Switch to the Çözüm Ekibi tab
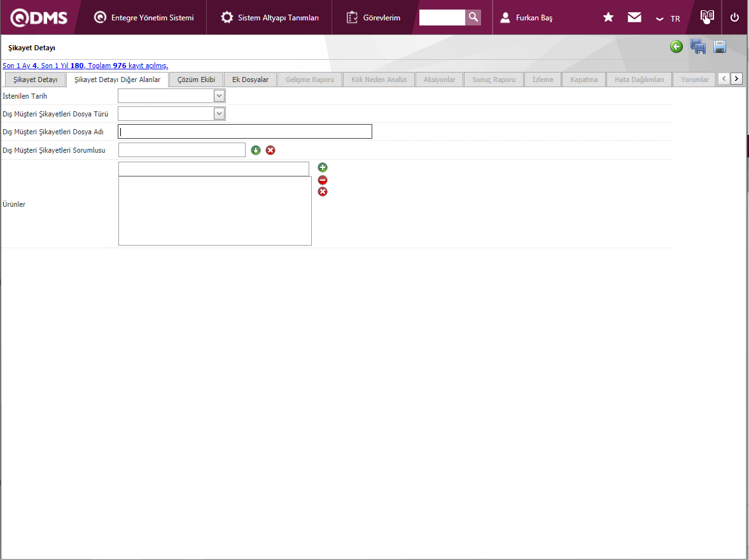 click(x=196, y=80)
